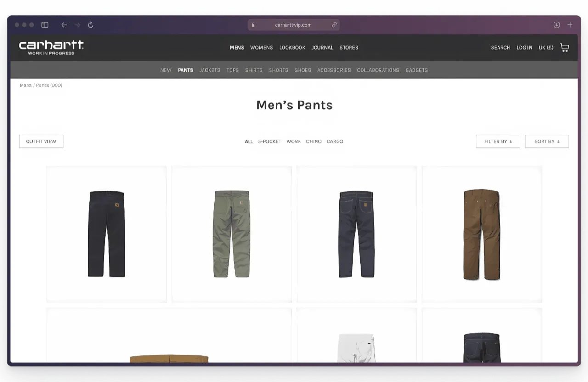Open the FILTER BY dropdown
The height and width of the screenshot is (382, 588).
click(498, 141)
